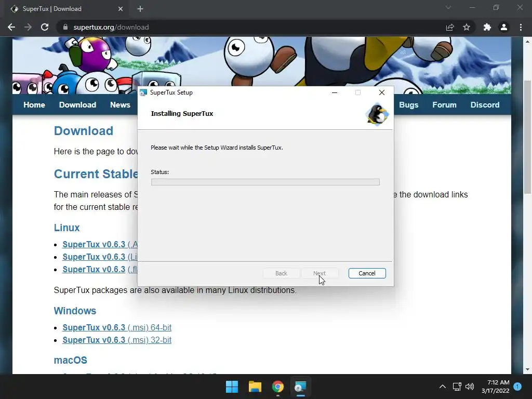Click scrollbar down arrow
Screen dimensions: 532x399
point(527,369)
